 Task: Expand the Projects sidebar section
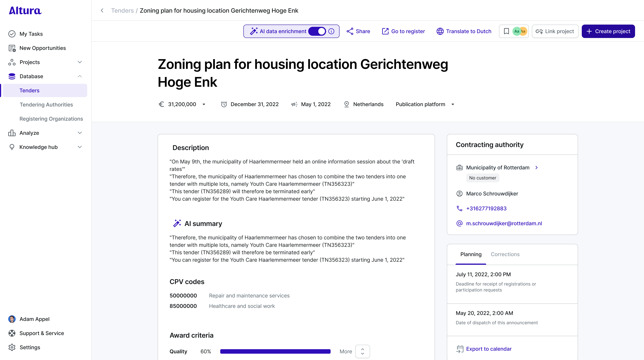(x=80, y=62)
